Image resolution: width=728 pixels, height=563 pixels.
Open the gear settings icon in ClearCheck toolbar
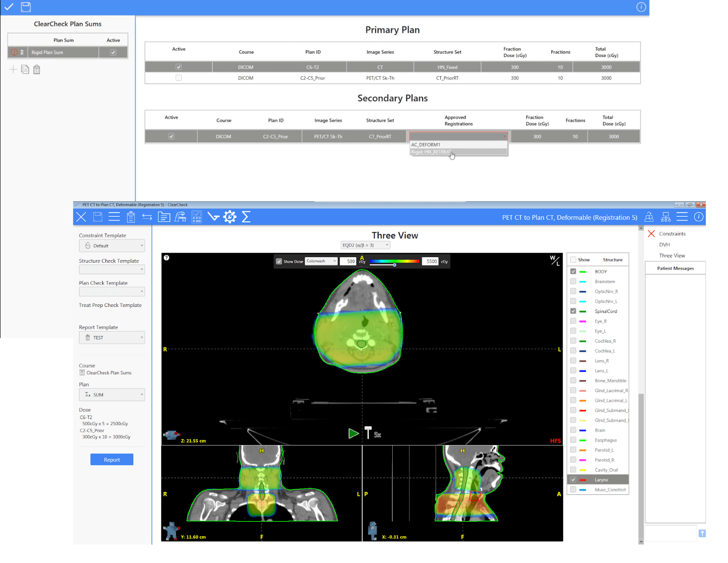[230, 217]
